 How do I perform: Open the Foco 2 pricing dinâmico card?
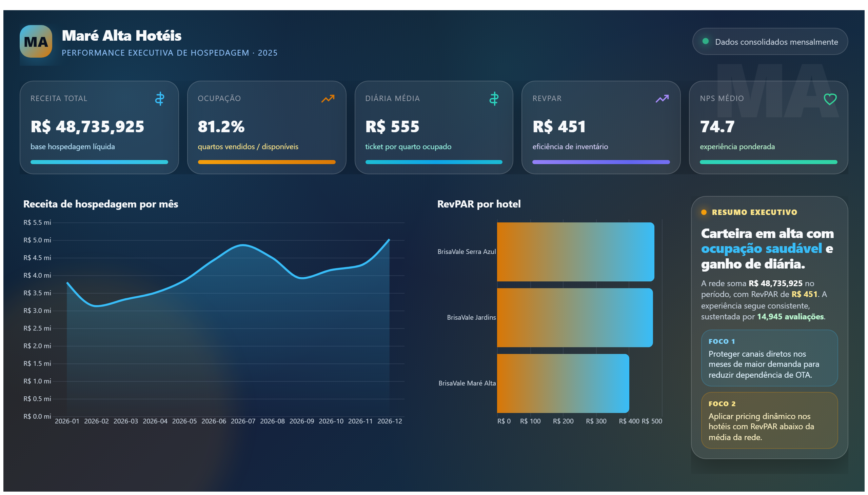pos(769,420)
